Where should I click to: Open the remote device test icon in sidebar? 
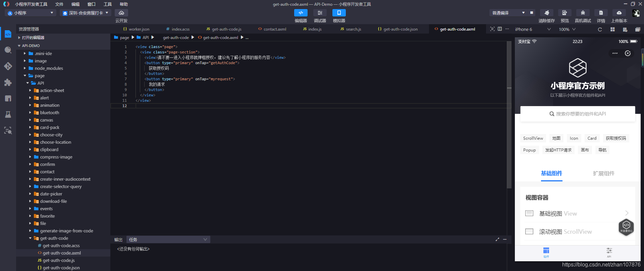(x=8, y=131)
